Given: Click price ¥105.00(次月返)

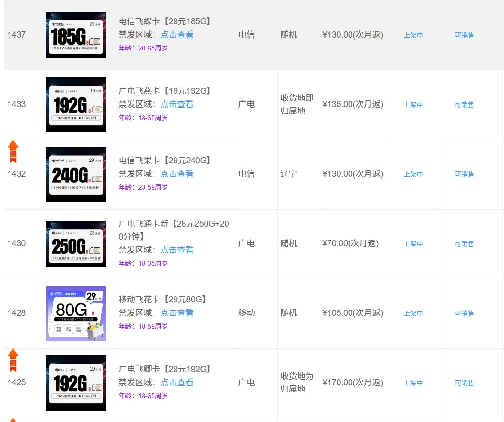Looking at the screenshot, I should pos(353,313).
